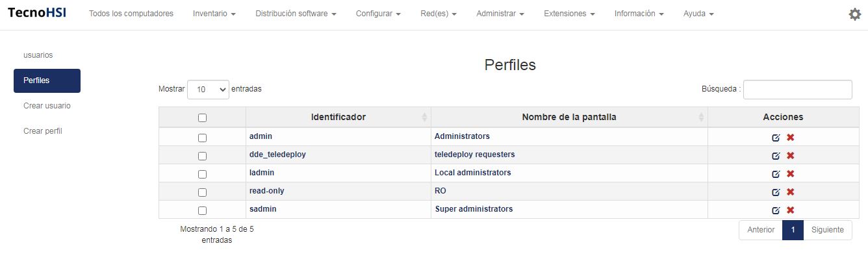Expand the Distribución software dropdown
The image size is (868, 261).
296,14
